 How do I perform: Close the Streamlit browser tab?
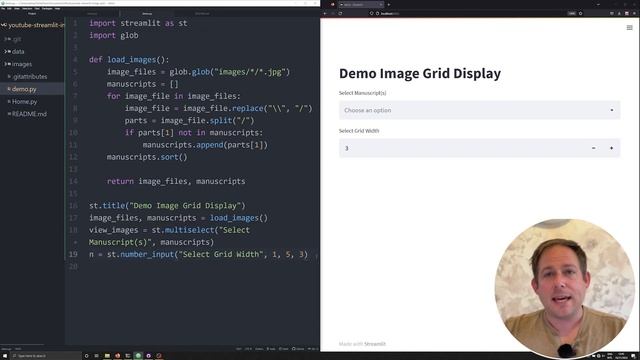pyautogui.click(x=381, y=4)
